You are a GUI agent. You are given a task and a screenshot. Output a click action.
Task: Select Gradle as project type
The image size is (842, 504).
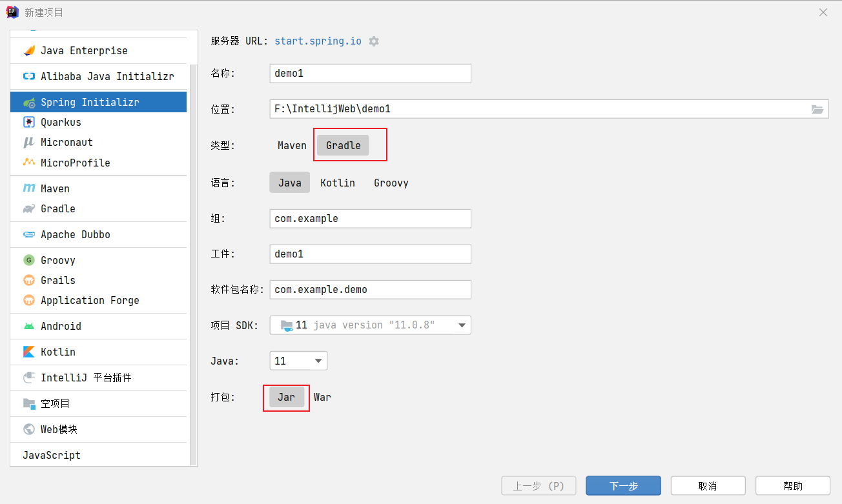point(343,145)
